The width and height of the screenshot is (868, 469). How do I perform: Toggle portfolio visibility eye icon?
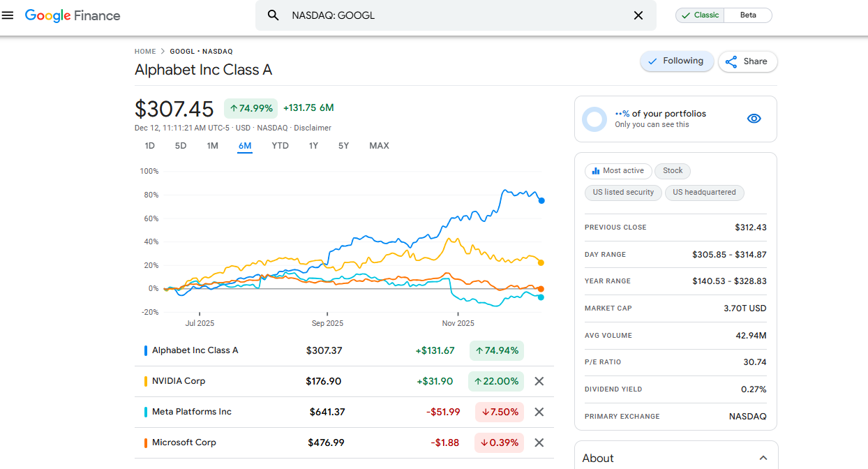coord(754,119)
